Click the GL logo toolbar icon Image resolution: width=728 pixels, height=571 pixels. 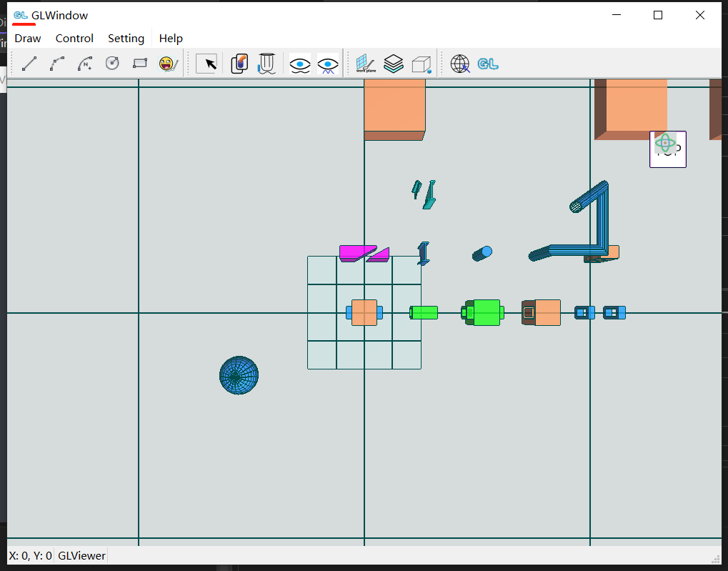pyautogui.click(x=488, y=64)
